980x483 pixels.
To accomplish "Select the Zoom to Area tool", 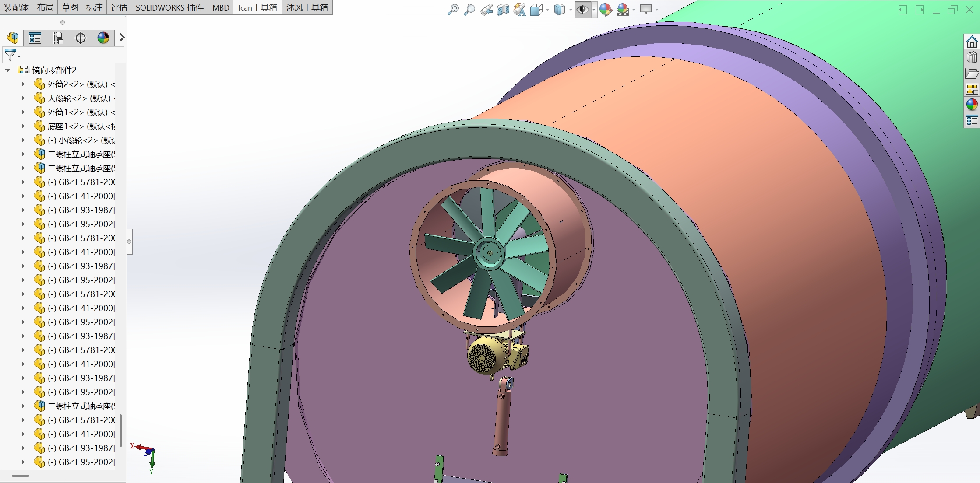I will click(469, 9).
